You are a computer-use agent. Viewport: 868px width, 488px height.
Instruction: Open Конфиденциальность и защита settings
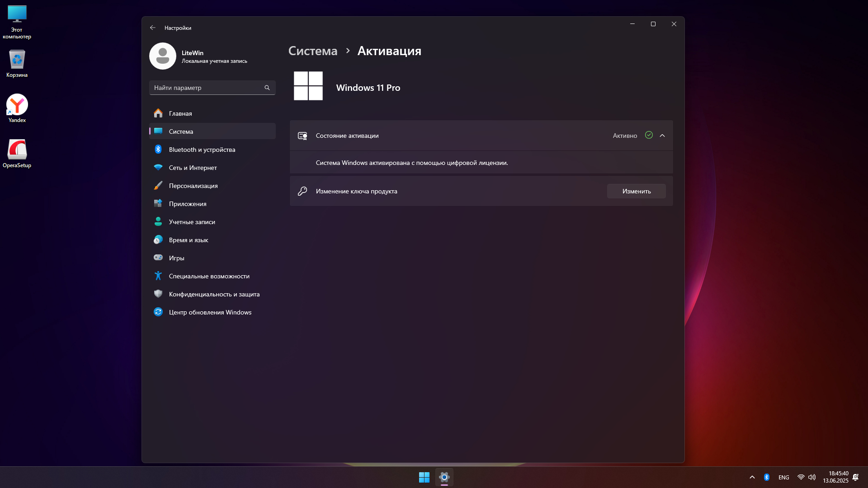(214, 294)
